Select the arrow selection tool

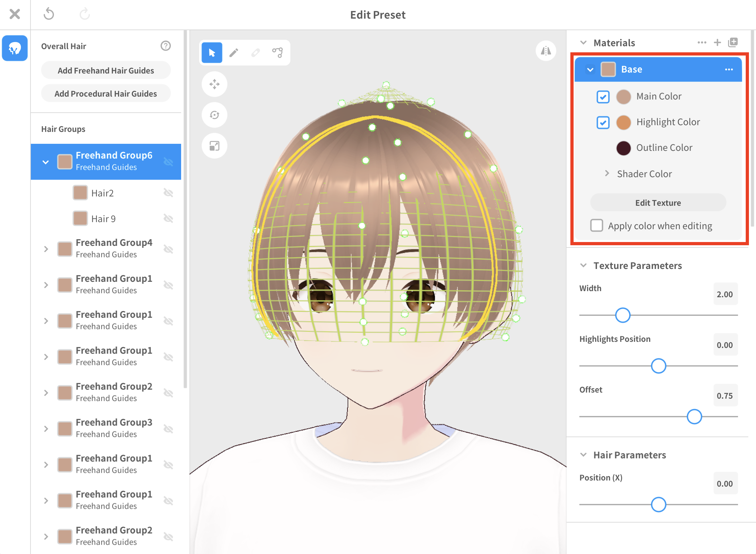(212, 53)
